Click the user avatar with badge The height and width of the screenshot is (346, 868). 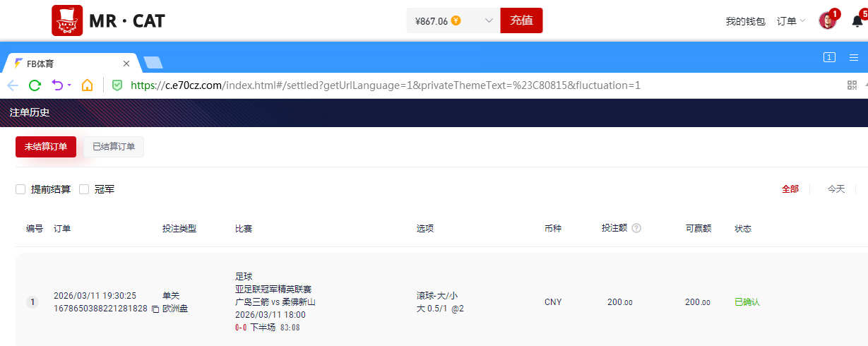point(828,20)
